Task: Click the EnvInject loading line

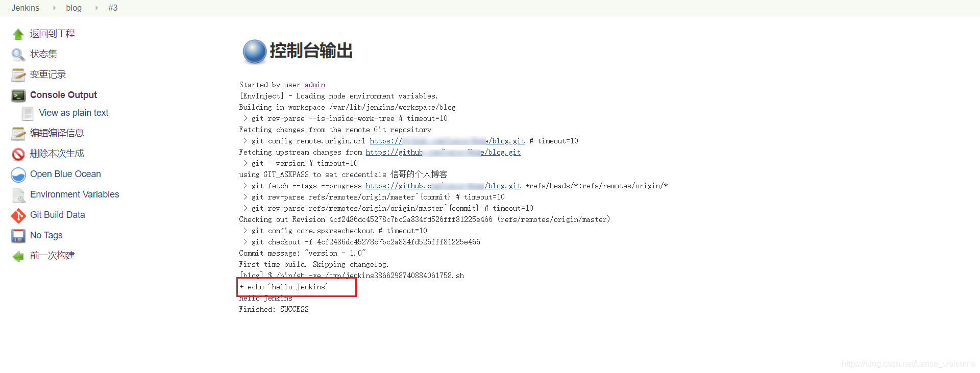Action: [x=338, y=96]
